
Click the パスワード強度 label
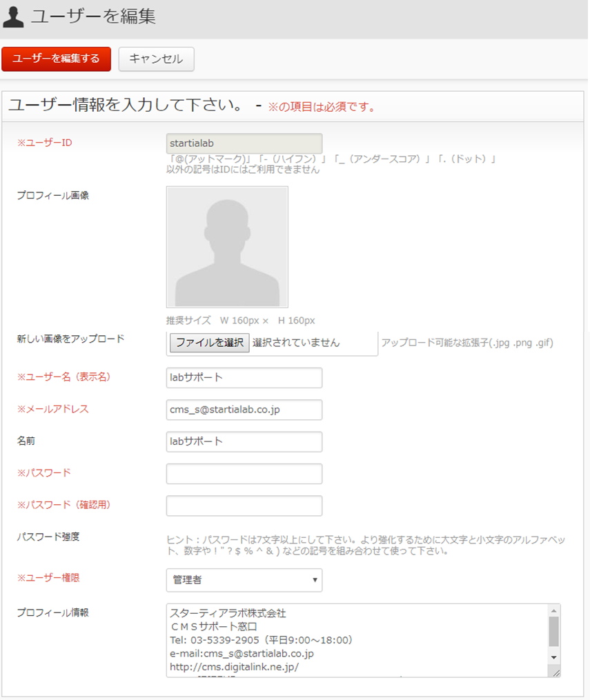click(48, 537)
